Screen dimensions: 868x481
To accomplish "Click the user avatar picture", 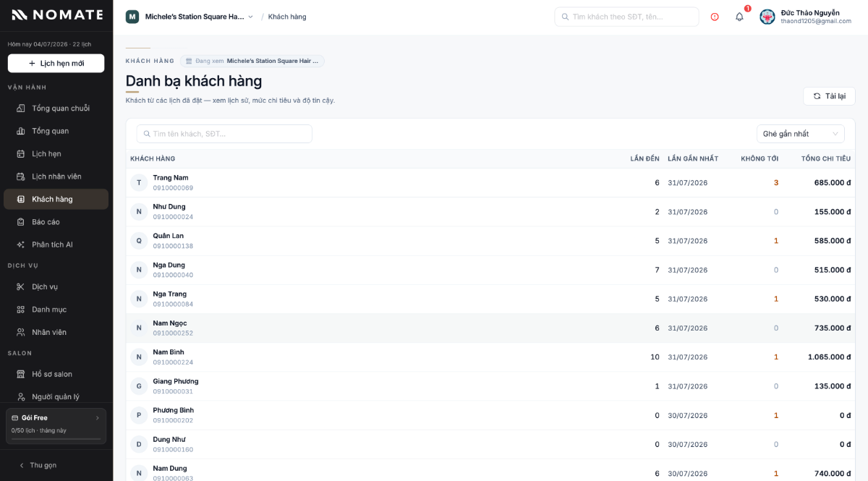I will click(x=767, y=17).
